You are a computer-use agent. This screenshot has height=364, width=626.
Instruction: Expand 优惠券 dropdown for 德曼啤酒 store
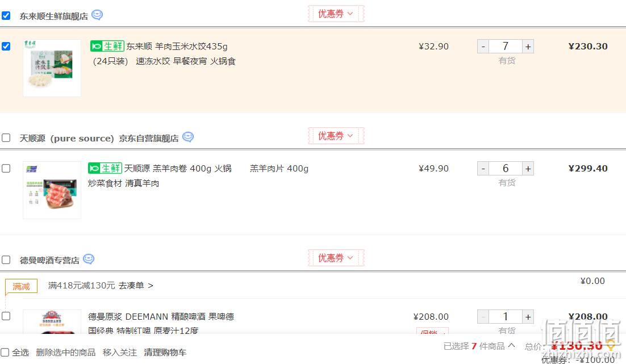click(336, 258)
